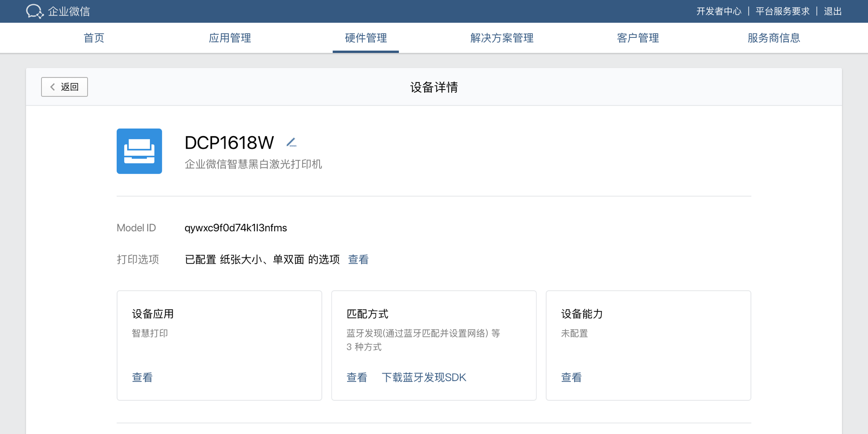Click the pencil edit icon beside DCP1618W
Viewport: 868px width, 434px height.
pos(291,142)
